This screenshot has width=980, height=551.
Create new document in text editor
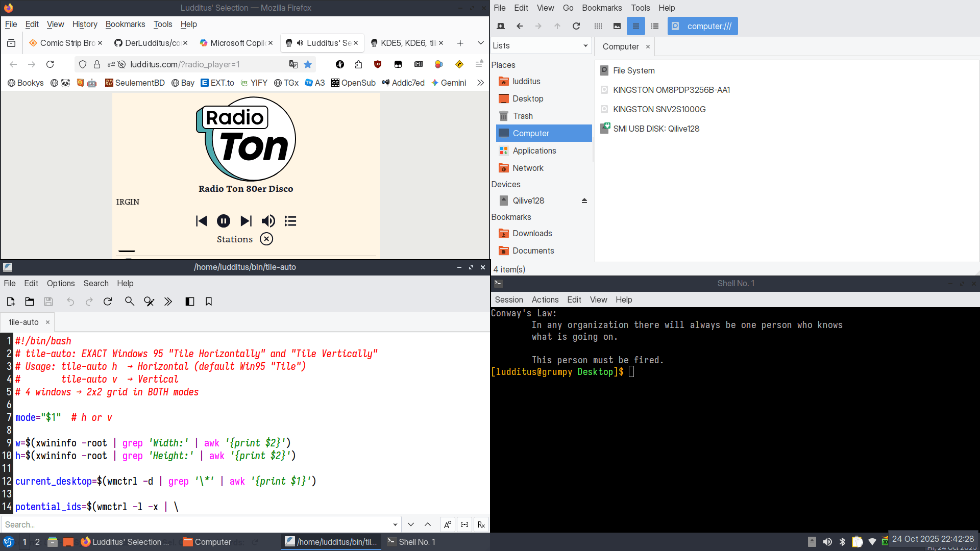(11, 302)
